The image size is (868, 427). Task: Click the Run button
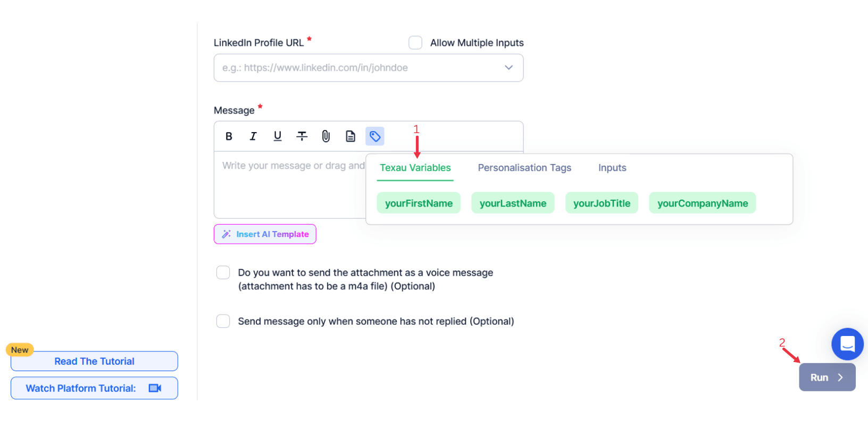point(827,377)
